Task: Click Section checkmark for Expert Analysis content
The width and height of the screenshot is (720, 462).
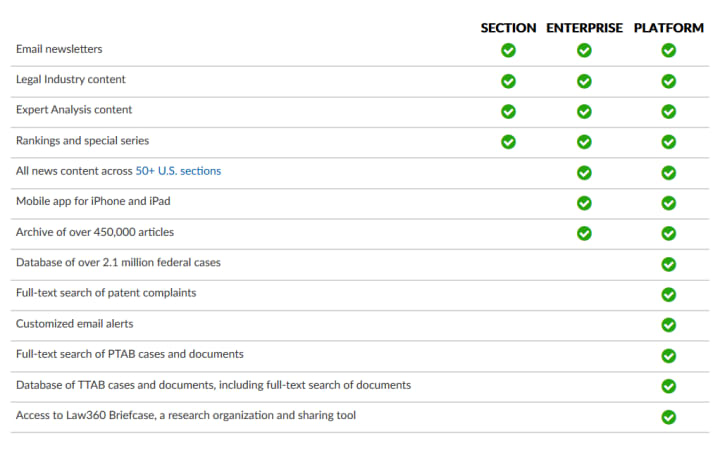Action: (508, 112)
